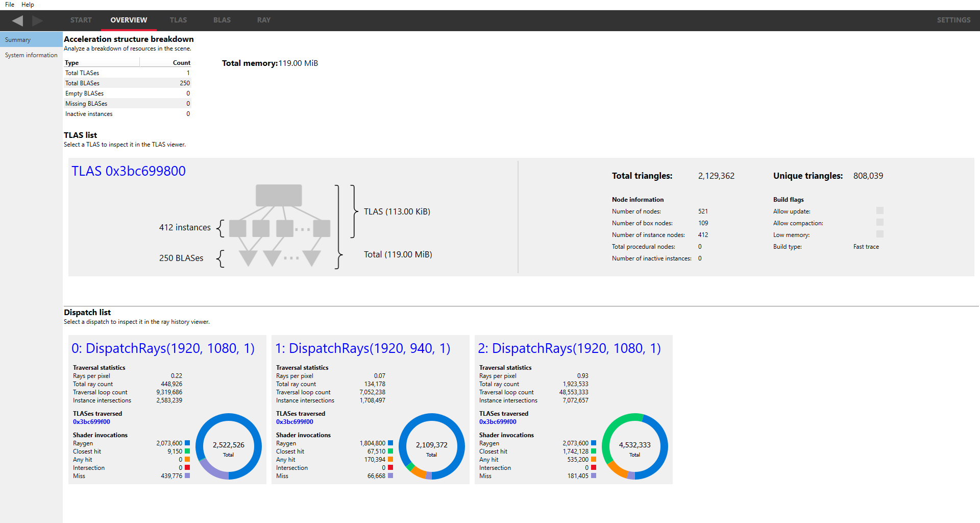Click the donut chart showing 2,109,372 total
Screen dimensions: 980x523
coord(431,446)
